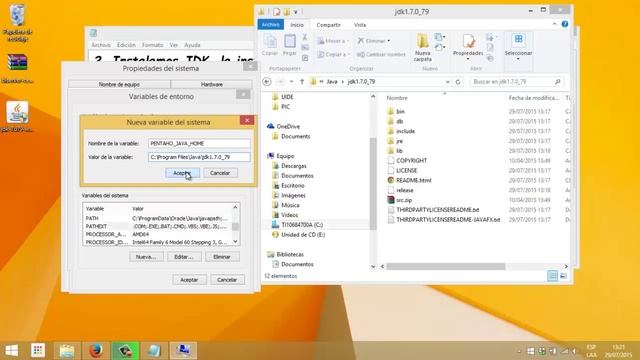640x360 pixels.
Task: Click Aceptar in Variables de entorno window
Action: point(189,280)
